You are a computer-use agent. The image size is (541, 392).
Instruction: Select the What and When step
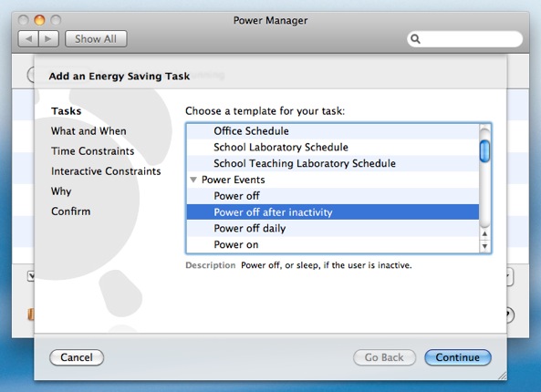pyautogui.click(x=88, y=131)
